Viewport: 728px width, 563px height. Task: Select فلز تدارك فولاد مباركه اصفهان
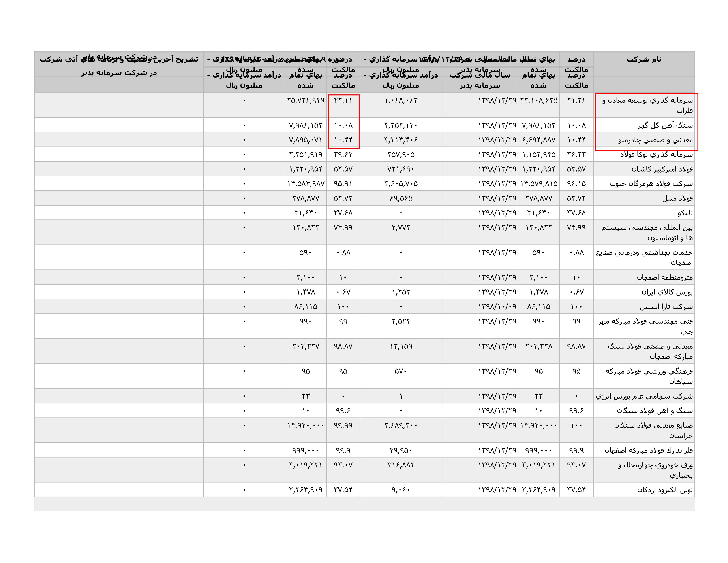pyautogui.click(x=649, y=451)
